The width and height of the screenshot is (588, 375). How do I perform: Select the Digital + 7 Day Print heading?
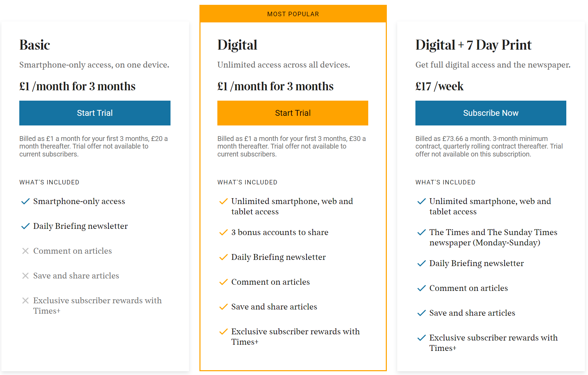[473, 45]
